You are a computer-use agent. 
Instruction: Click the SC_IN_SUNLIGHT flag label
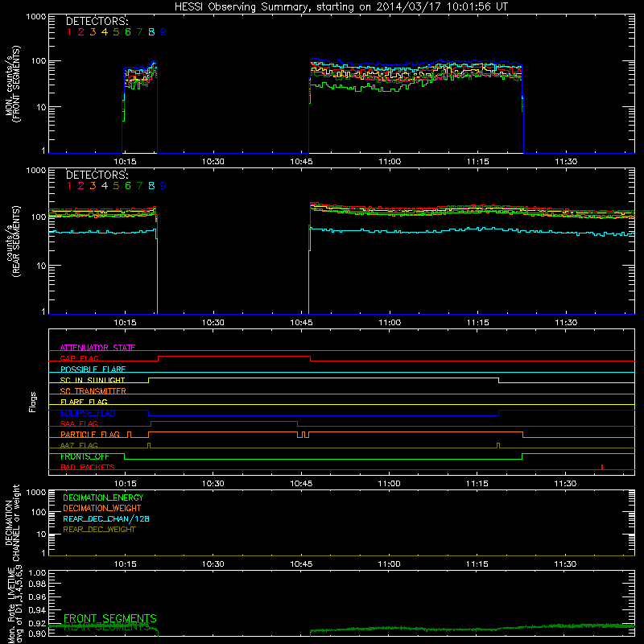point(93,380)
